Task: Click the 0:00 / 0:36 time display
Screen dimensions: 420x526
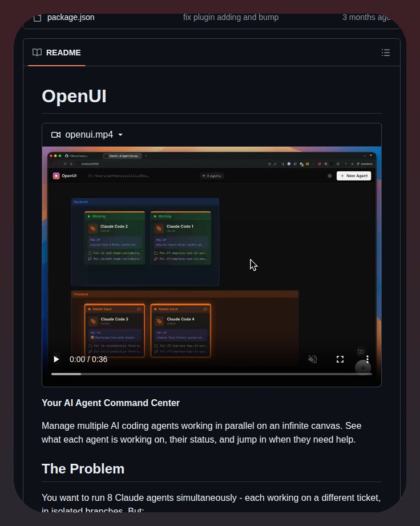Action: (88, 359)
